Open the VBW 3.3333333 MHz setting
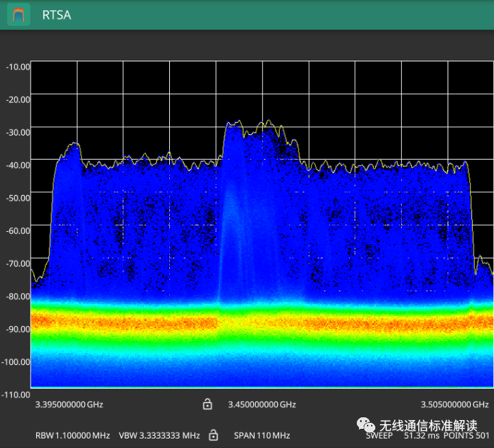The image size is (494, 448). (159, 435)
